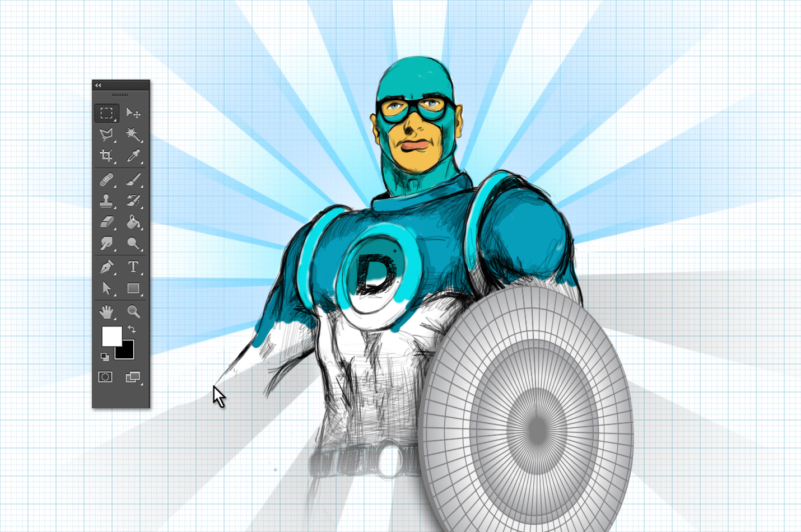This screenshot has width=801, height=532.
Task: Click the change screen mode button
Action: click(x=133, y=377)
